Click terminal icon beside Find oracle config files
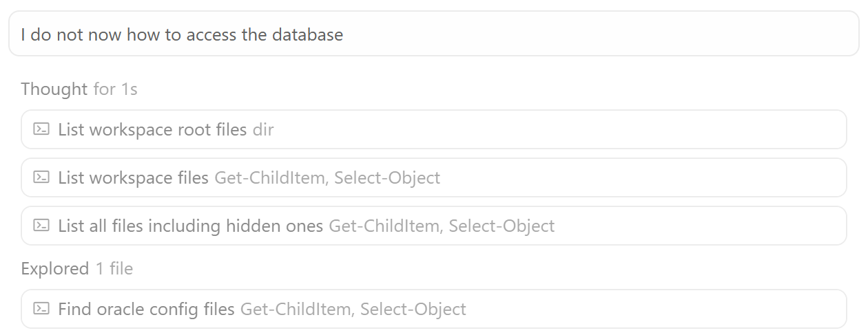 click(x=41, y=309)
